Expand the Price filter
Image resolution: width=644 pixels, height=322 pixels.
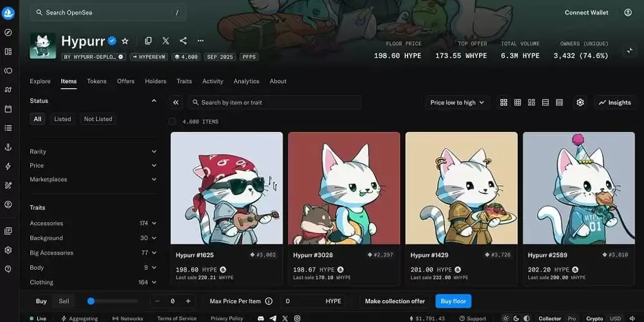(93, 166)
